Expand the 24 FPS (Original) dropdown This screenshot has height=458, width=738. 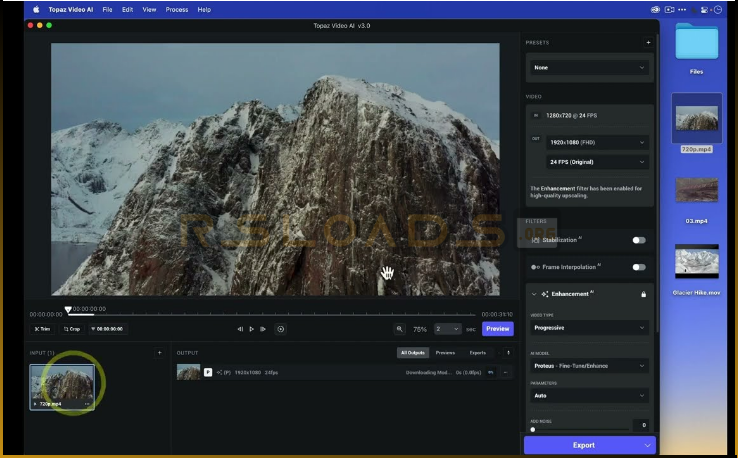pos(596,161)
